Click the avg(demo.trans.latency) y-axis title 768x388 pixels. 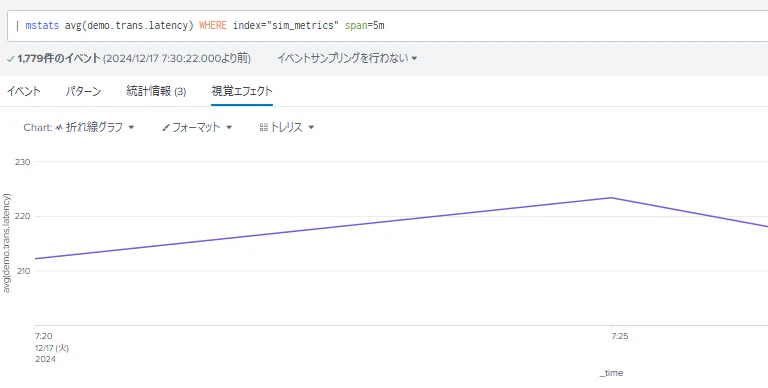coord(6,243)
